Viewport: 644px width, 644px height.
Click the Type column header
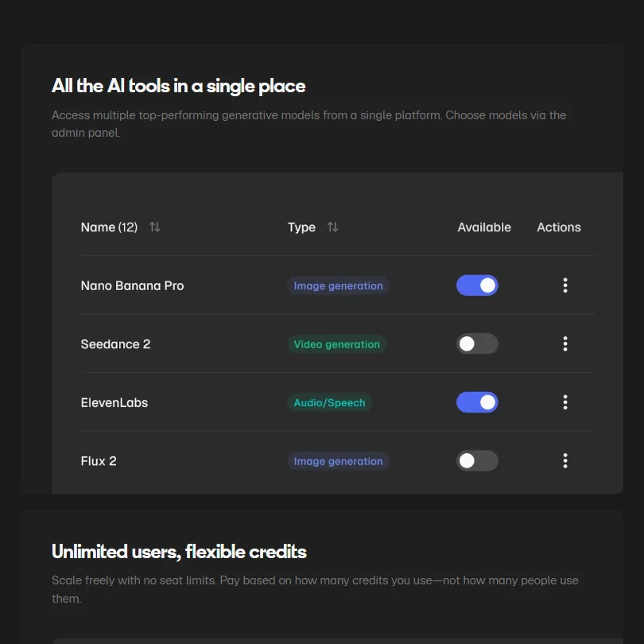coord(301,227)
